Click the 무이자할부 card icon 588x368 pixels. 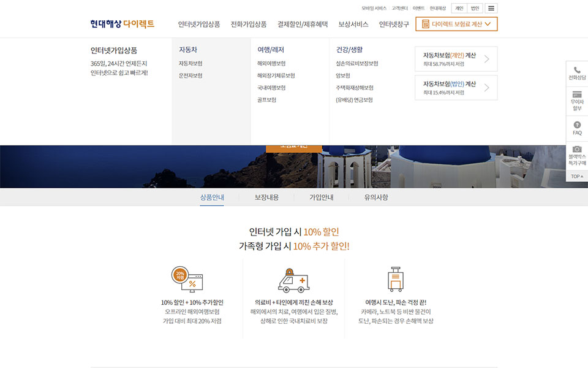(x=577, y=95)
